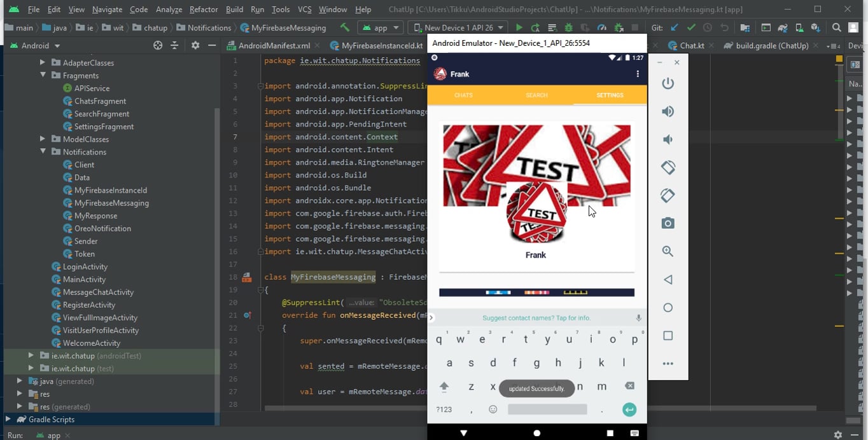868x440 pixels.
Task: Open emulator extended controls three dots
Action: tap(668, 364)
